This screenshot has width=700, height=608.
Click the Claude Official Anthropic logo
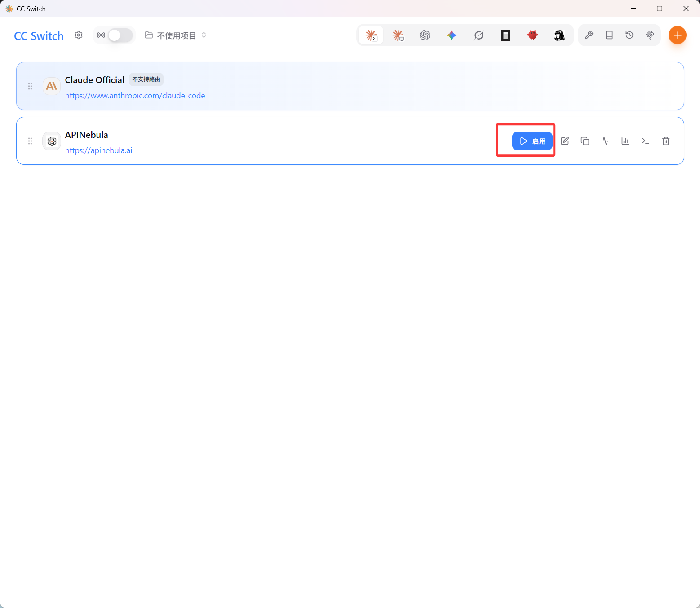52,86
